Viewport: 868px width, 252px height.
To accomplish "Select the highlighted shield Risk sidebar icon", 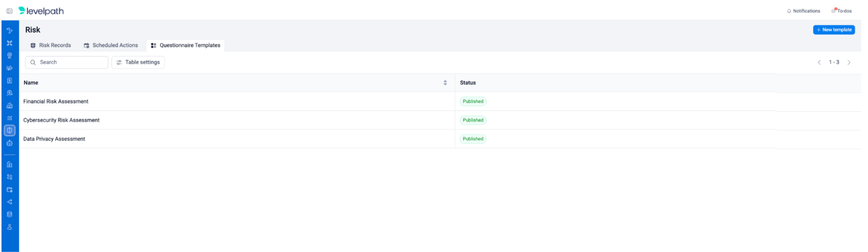I will tap(9, 130).
